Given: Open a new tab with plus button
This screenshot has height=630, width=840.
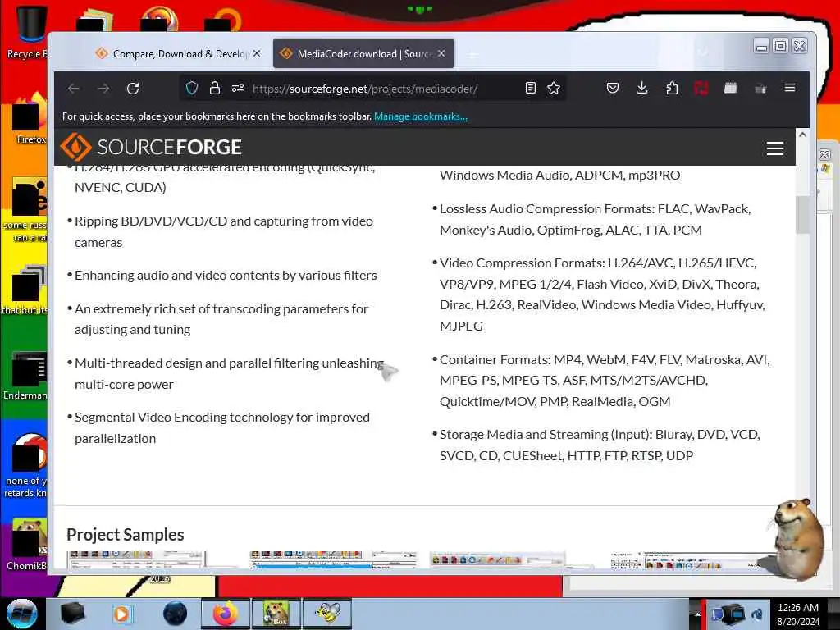Looking at the screenshot, I should click(472, 55).
